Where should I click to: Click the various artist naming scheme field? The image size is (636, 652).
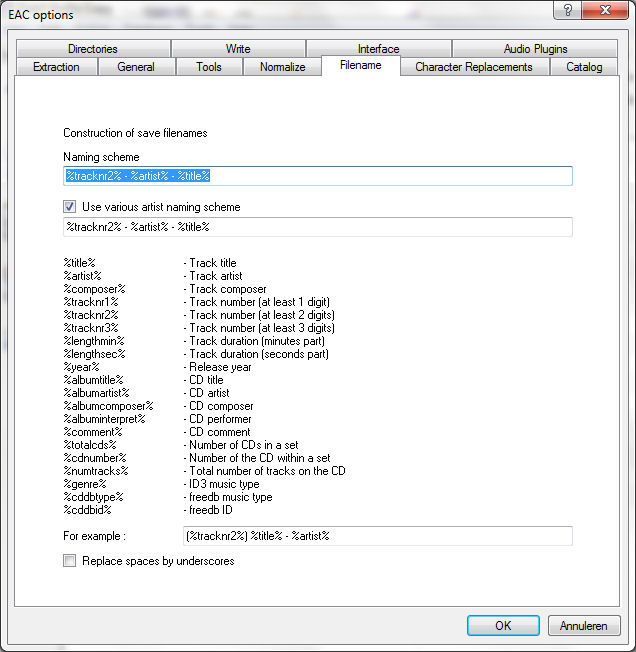[x=318, y=227]
